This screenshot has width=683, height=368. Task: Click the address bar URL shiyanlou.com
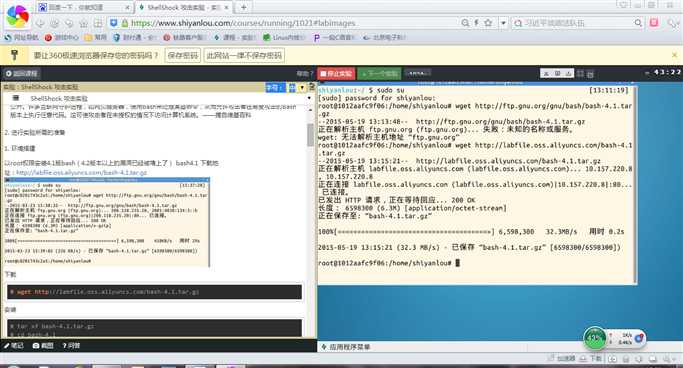(243, 23)
